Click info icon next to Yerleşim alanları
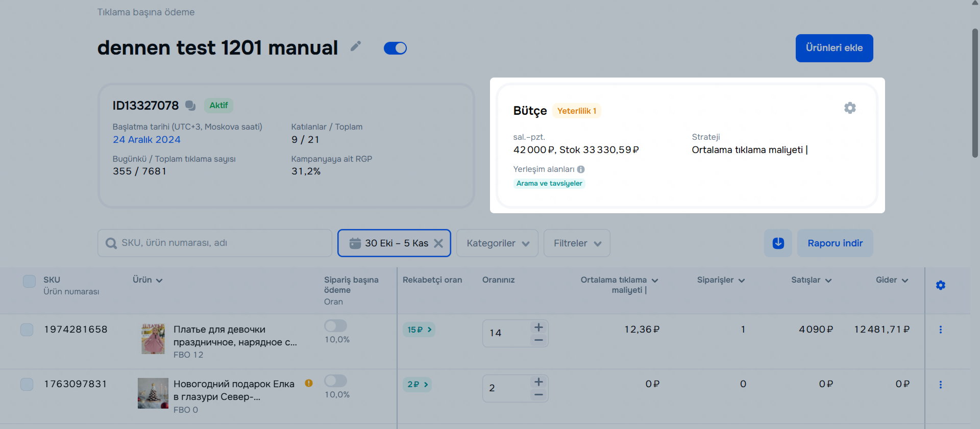980x429 pixels. (581, 169)
